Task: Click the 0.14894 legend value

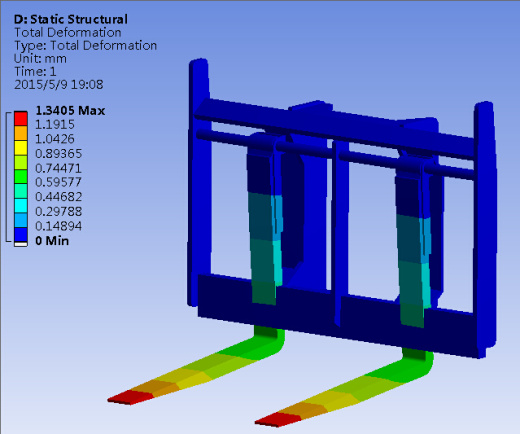Action: [58, 226]
